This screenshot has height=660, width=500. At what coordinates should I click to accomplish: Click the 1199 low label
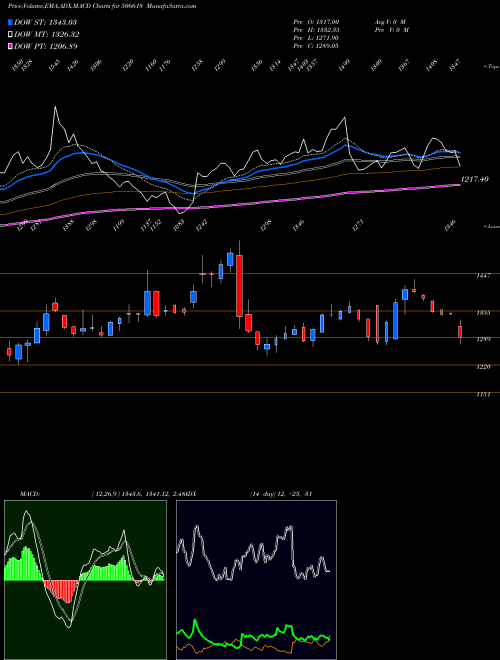120,224
